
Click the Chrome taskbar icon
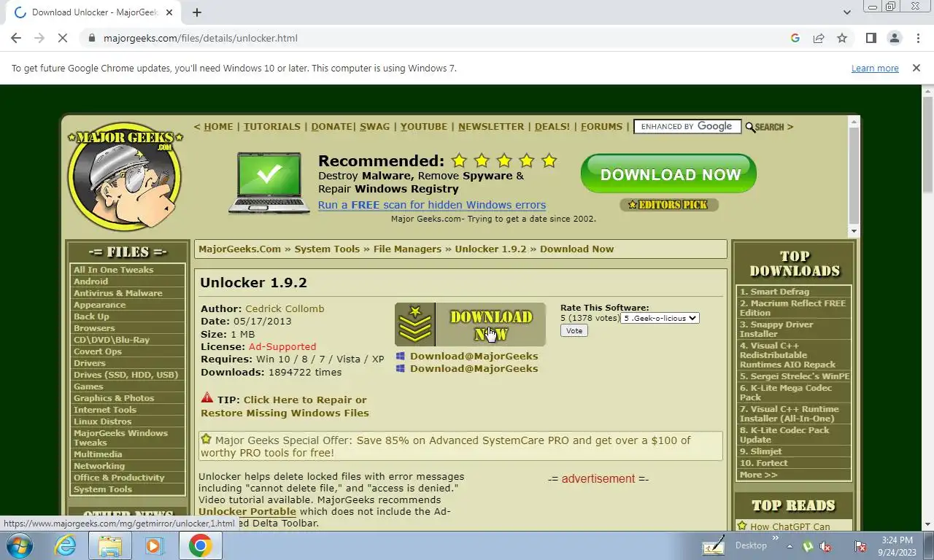(200, 545)
